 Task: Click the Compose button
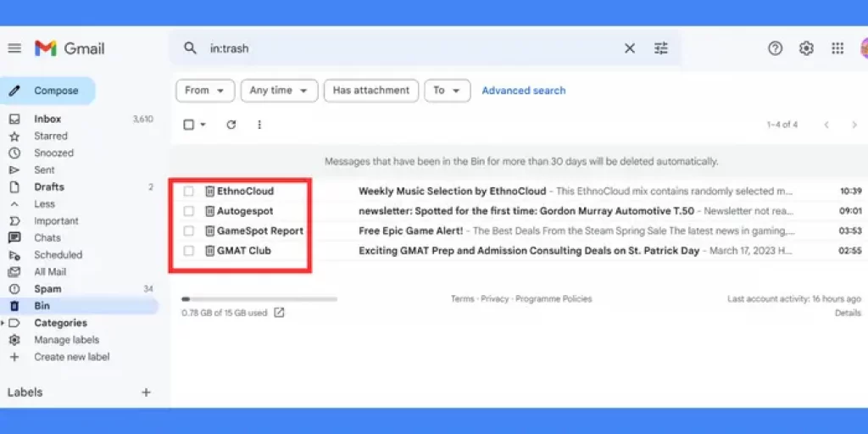(x=47, y=91)
